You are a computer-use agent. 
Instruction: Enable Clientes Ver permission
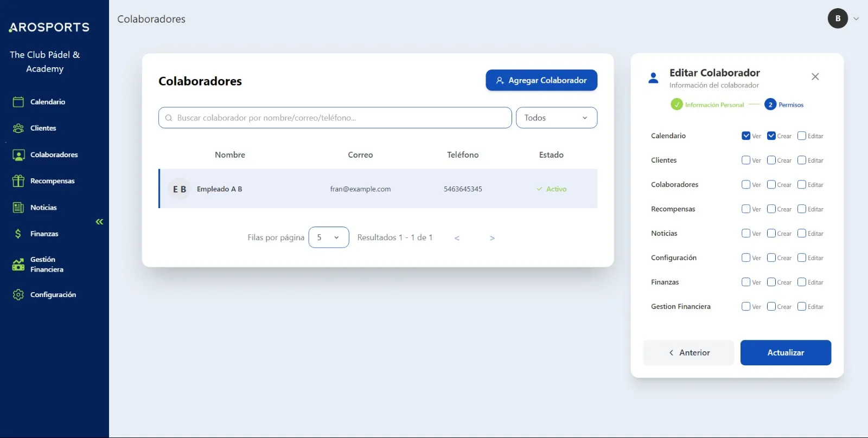coord(746,160)
